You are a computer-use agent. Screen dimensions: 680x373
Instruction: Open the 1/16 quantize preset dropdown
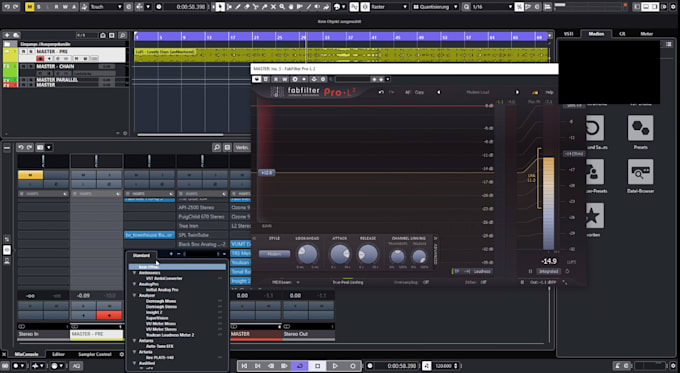point(493,7)
